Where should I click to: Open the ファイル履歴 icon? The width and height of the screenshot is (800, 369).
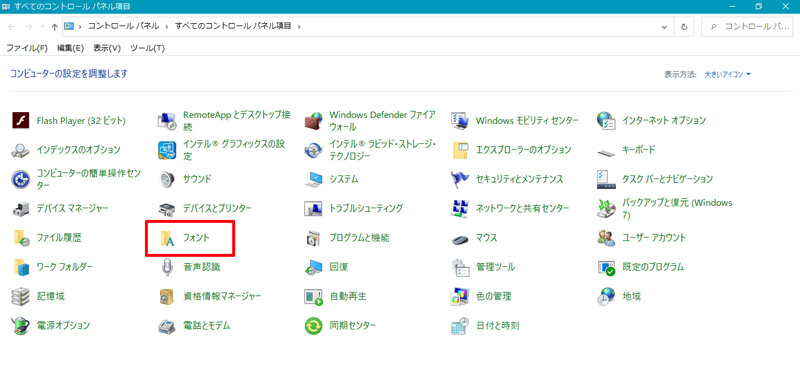click(21, 238)
